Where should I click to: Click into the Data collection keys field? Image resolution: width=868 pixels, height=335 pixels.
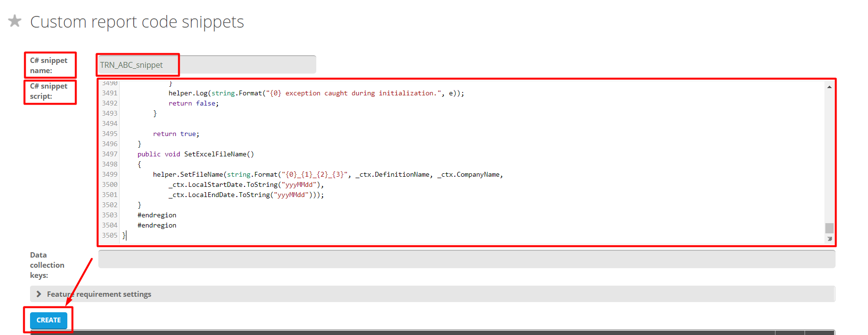click(x=466, y=259)
